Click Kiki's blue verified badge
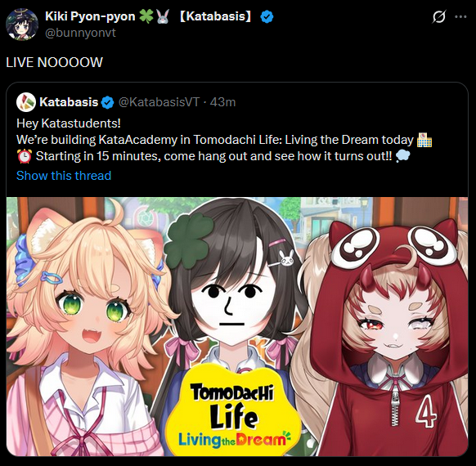 pyautogui.click(x=267, y=16)
